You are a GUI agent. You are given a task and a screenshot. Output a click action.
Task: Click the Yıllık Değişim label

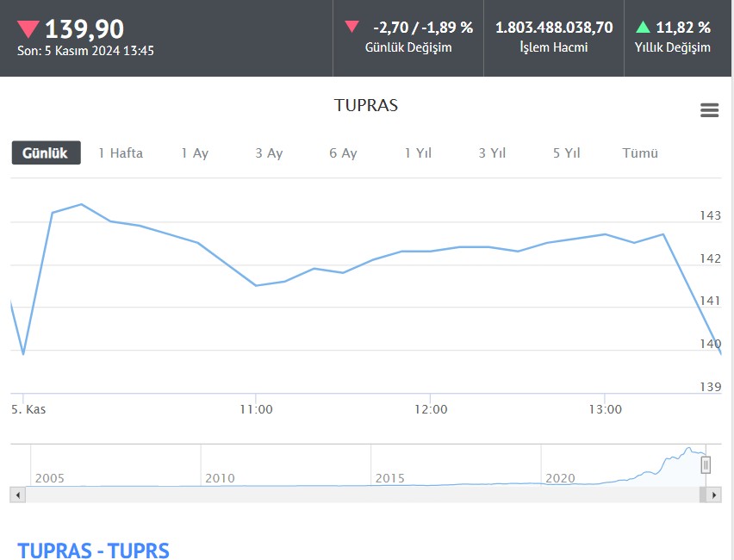coord(673,47)
